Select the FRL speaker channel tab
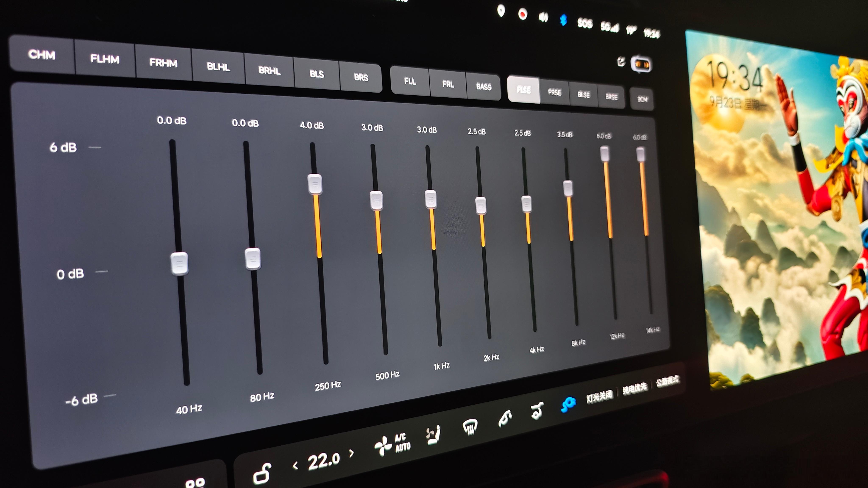Viewport: 868px width, 488px height. 448,84
